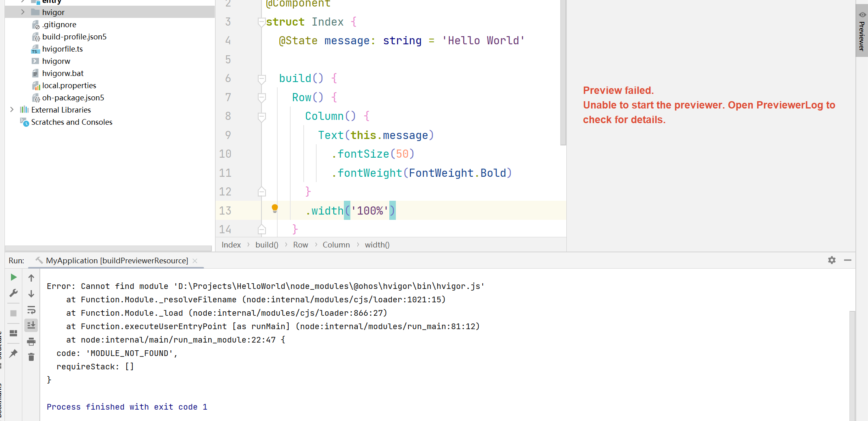Screen dimensions: 868x421
Task: Expand the hvigor folder
Action: 23,12
